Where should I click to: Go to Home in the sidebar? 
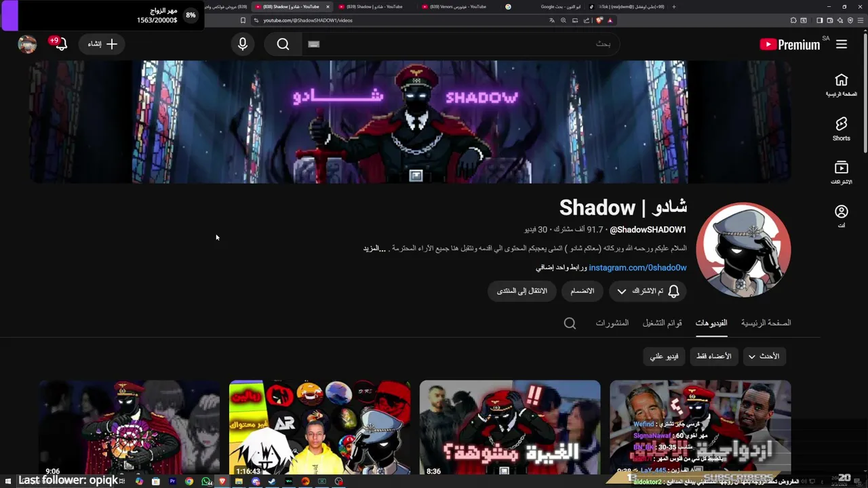pyautogui.click(x=842, y=85)
